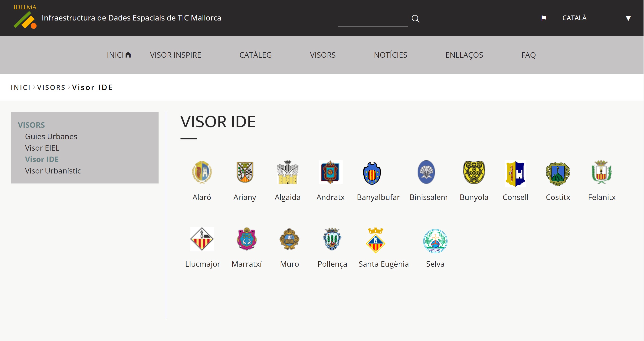
Task: Click the Visor IDE breadcrumb text
Action: click(x=92, y=87)
